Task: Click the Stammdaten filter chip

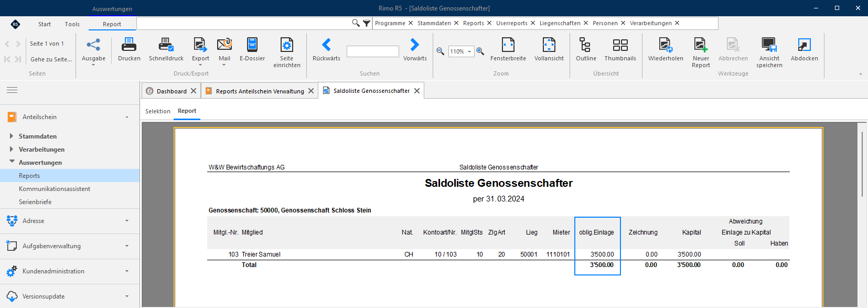Action: 434,23
